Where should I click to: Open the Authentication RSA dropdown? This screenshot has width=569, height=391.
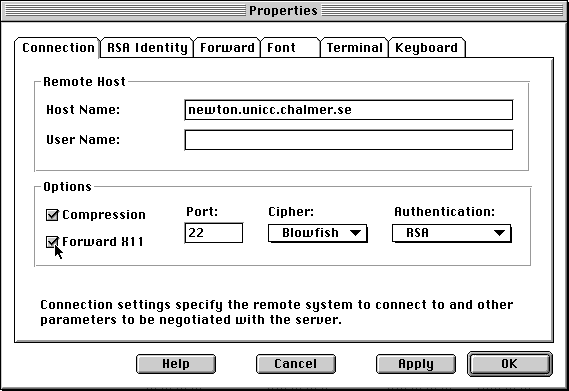(x=452, y=233)
